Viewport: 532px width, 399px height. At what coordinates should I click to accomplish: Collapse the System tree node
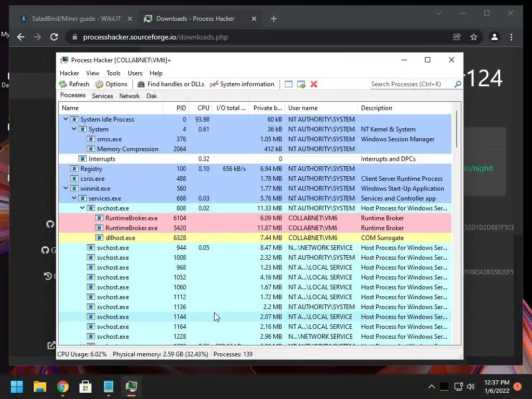point(74,129)
